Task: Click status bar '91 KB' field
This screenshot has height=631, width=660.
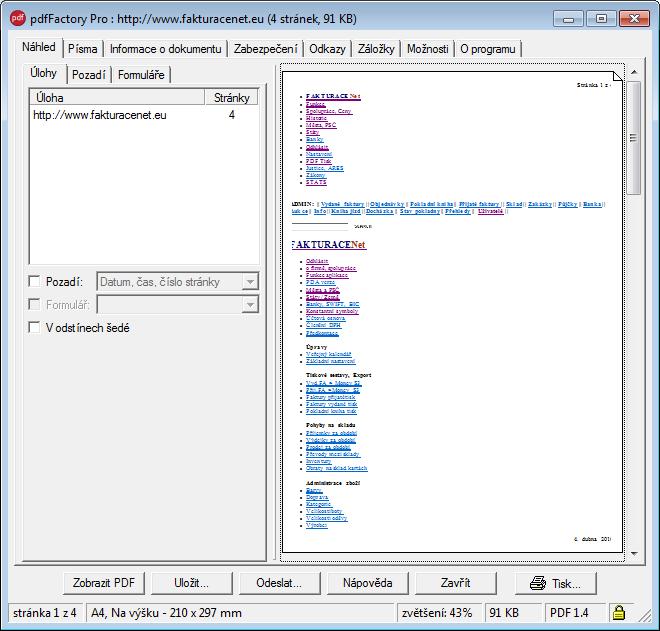Action: (x=513, y=612)
